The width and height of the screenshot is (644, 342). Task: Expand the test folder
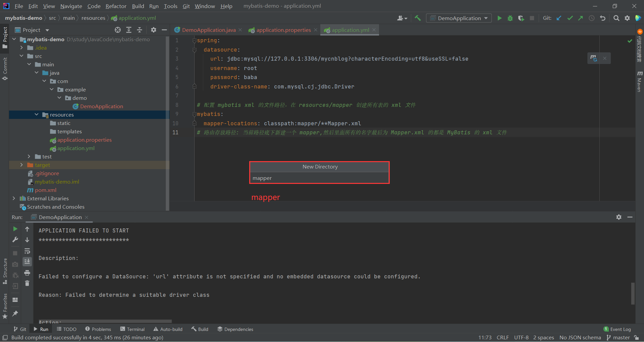coord(29,156)
